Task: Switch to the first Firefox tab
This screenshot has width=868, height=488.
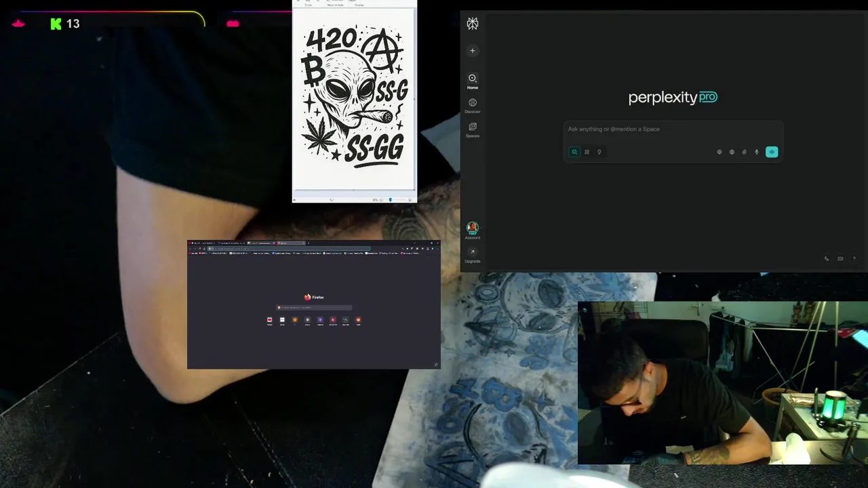Action: point(202,243)
